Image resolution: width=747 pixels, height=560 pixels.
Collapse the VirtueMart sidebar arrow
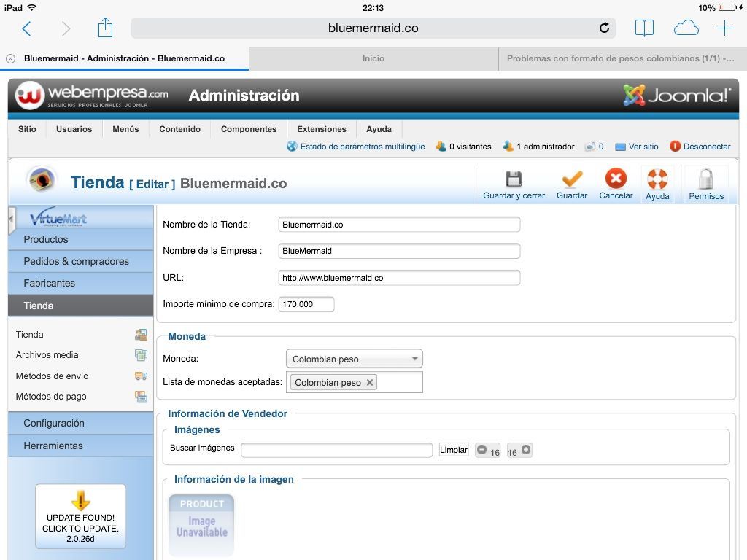12,219
